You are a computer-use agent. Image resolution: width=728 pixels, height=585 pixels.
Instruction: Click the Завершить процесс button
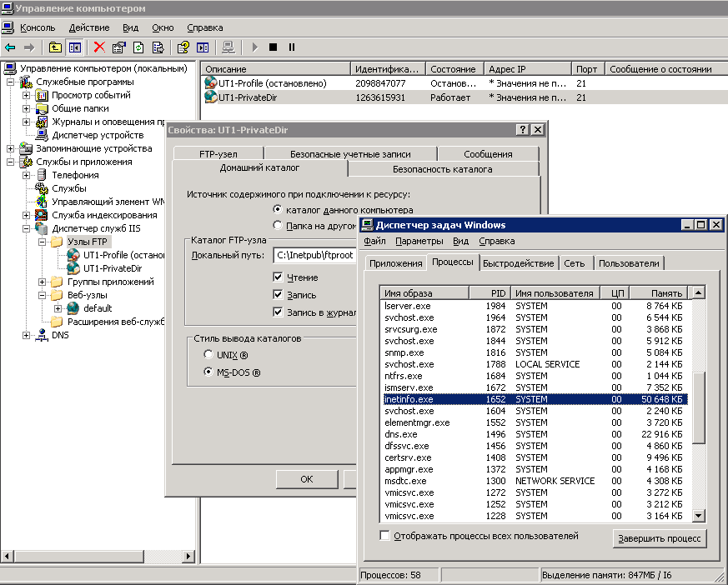(x=660, y=539)
